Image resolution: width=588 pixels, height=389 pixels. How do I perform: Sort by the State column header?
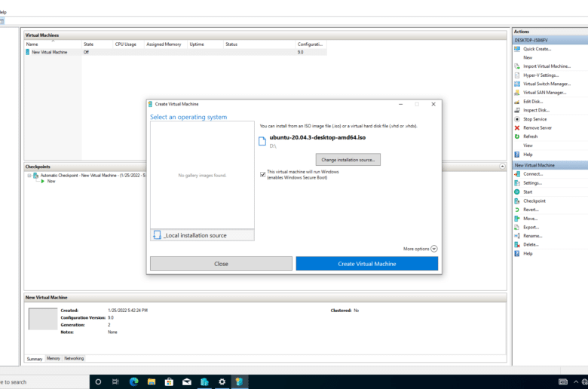pyautogui.click(x=97, y=44)
